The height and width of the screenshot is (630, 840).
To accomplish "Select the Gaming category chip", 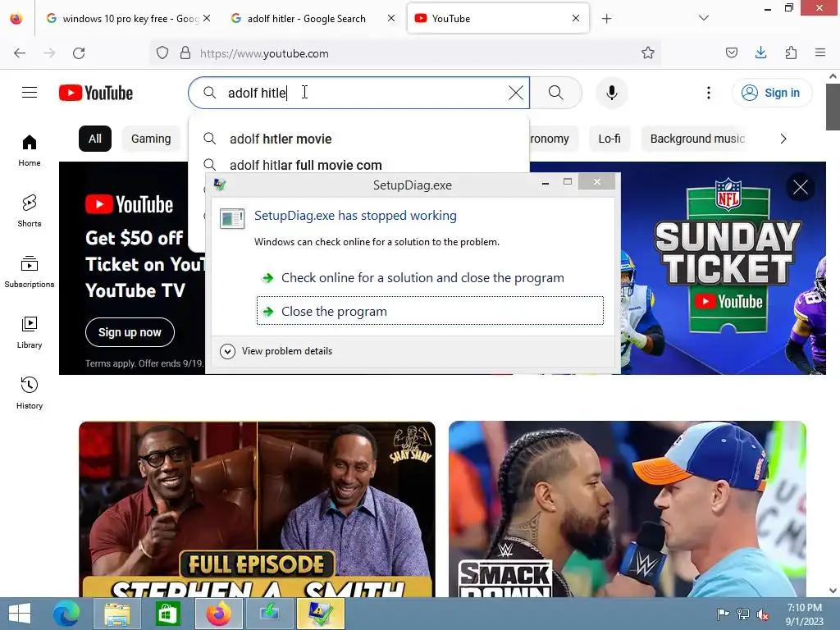I will [151, 139].
